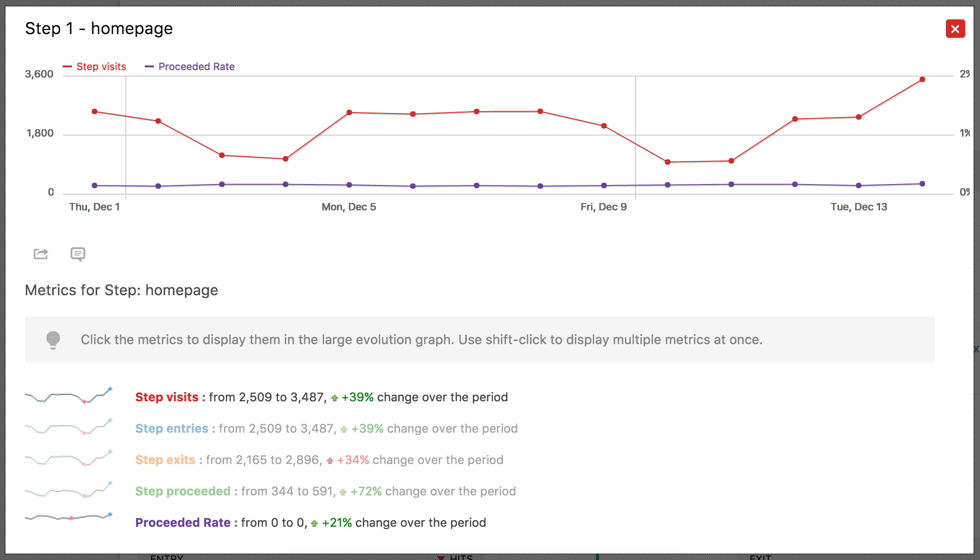Click the Step proceeded sparkline
This screenshot has height=560, width=980.
click(x=69, y=490)
